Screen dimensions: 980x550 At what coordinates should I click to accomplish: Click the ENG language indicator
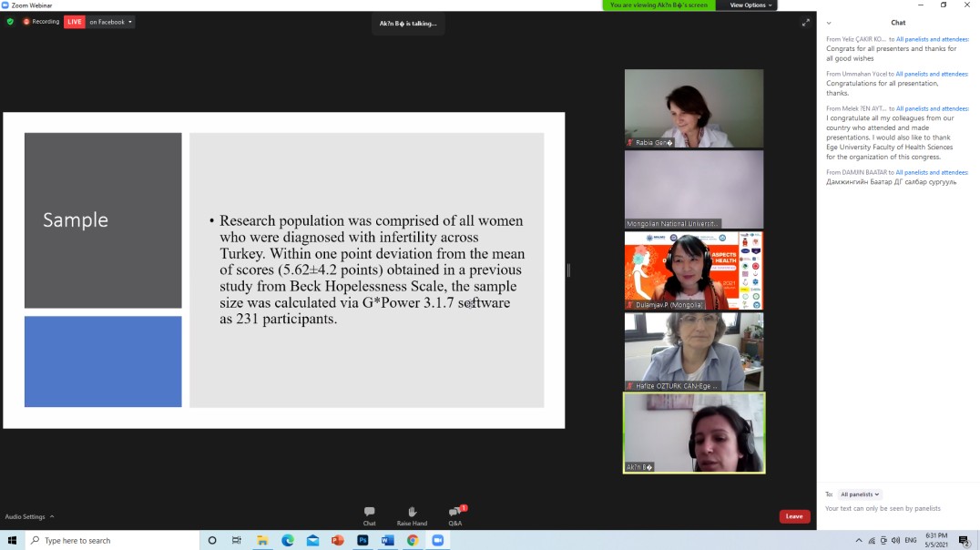pyautogui.click(x=911, y=541)
